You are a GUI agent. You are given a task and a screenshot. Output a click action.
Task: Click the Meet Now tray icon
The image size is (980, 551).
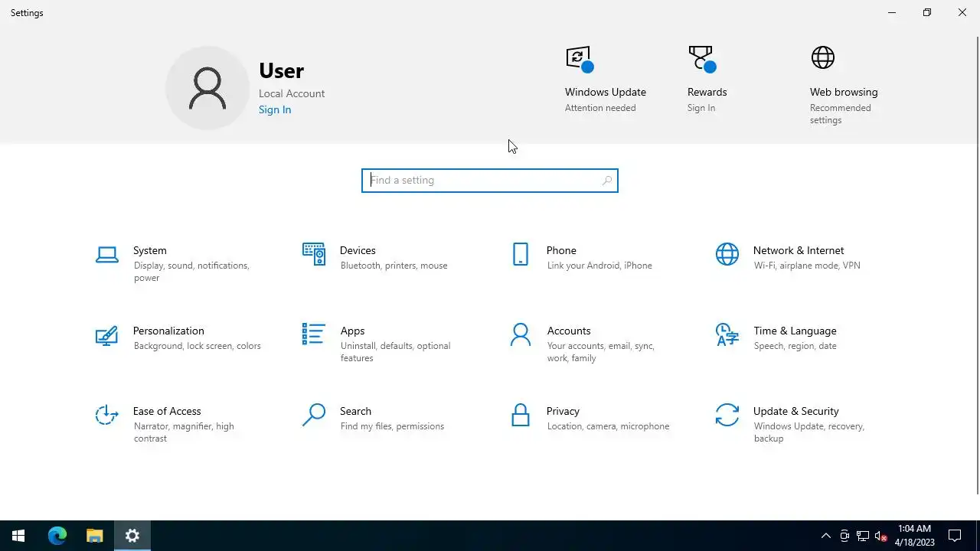[844, 536]
